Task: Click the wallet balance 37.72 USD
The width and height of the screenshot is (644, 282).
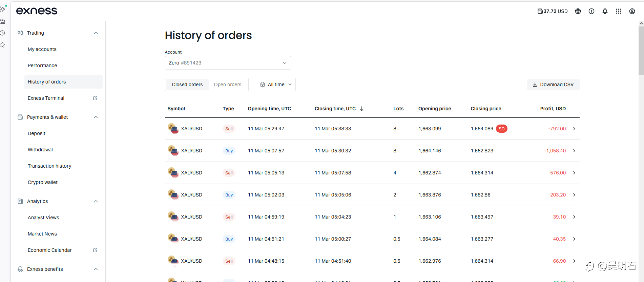Action: [553, 11]
